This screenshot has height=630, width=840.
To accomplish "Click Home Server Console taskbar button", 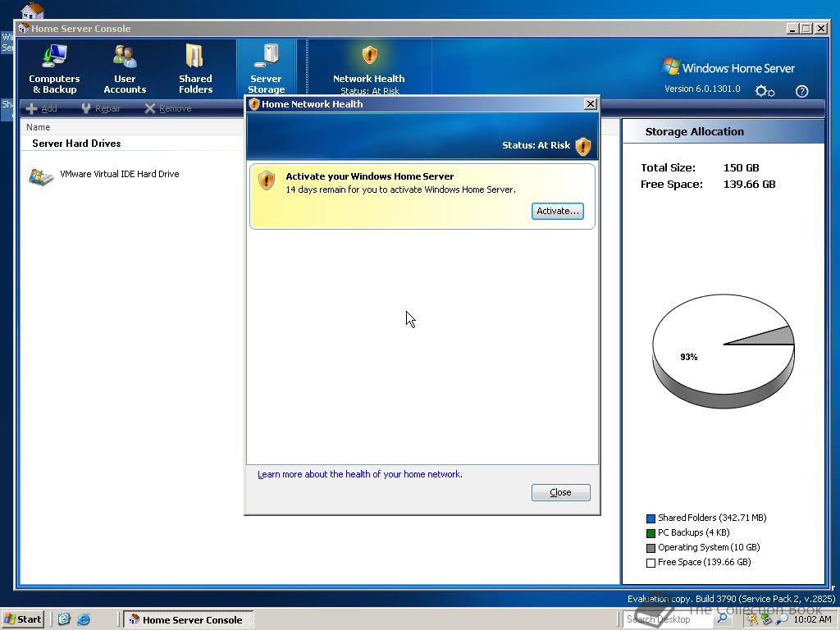I will tap(188, 620).
